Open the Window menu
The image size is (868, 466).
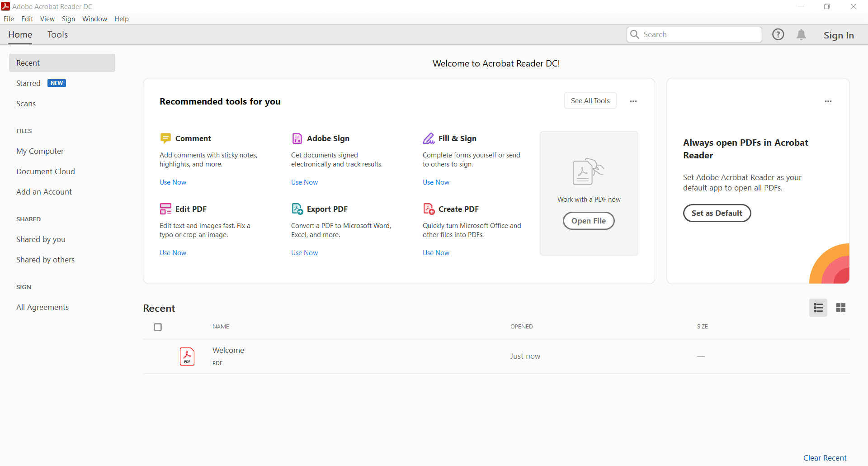pos(94,19)
